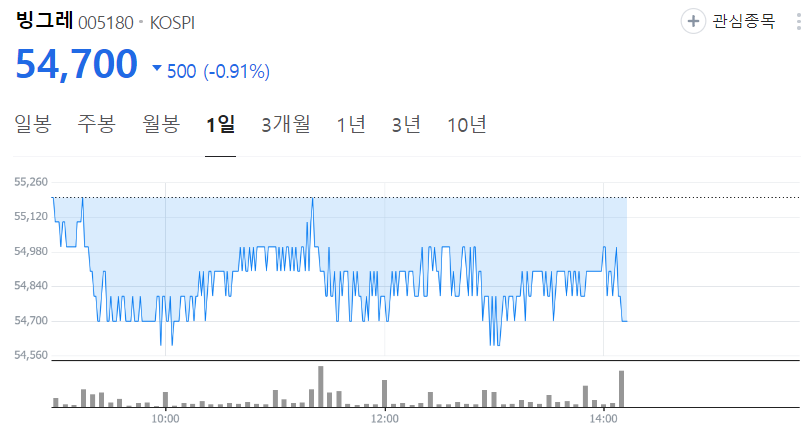Click the tallest volume bar before 12:00
805x432 pixels.
pyautogui.click(x=321, y=386)
